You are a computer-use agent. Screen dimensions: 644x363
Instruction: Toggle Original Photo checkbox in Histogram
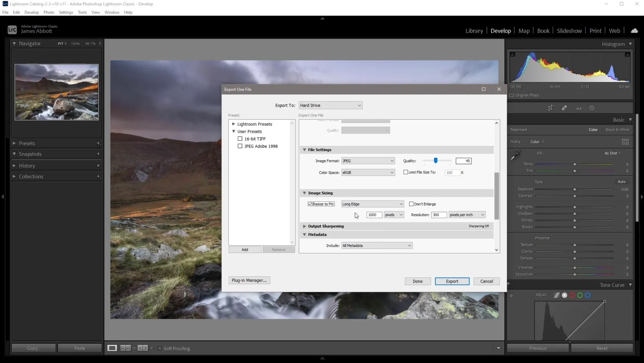(x=511, y=95)
